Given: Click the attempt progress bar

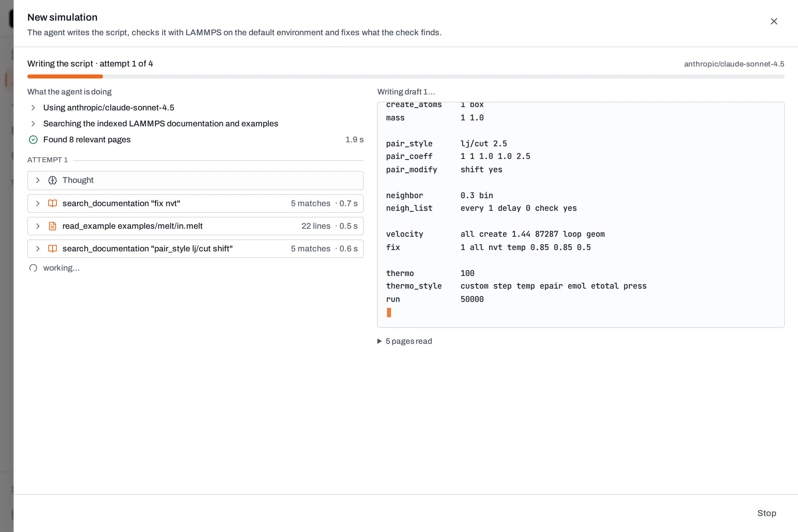Looking at the screenshot, I should pyautogui.click(x=406, y=76).
